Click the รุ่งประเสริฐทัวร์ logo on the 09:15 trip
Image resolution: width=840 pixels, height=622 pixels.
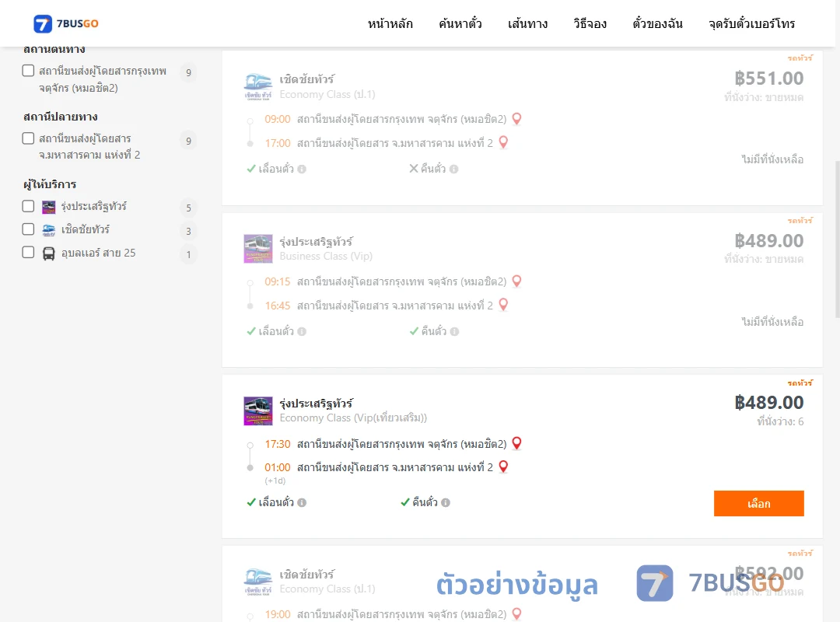click(258, 249)
